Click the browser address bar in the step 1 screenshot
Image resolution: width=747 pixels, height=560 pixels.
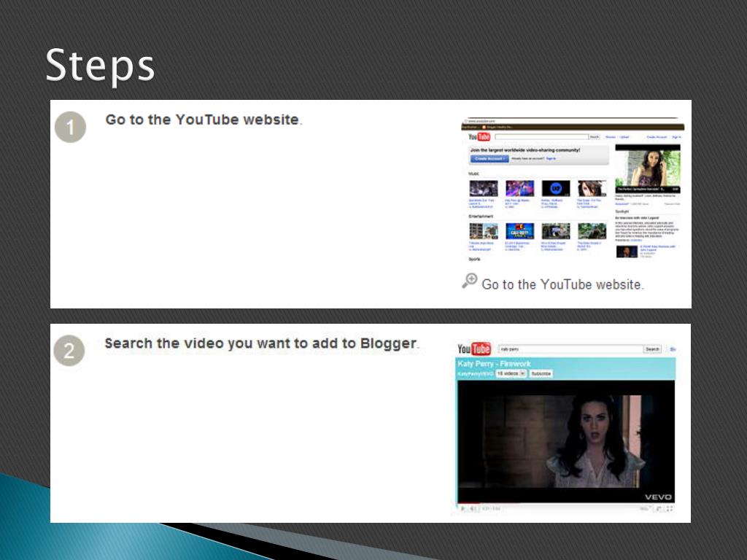point(572,122)
